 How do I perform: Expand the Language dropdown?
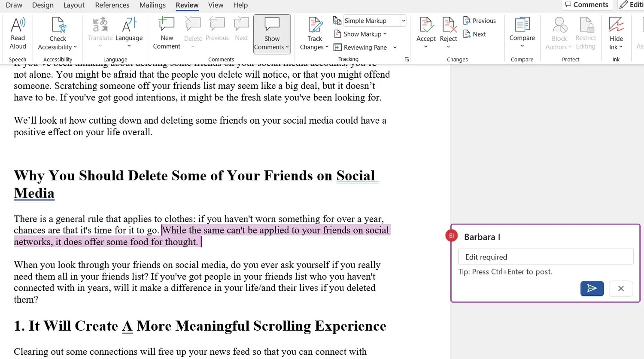pyautogui.click(x=129, y=38)
